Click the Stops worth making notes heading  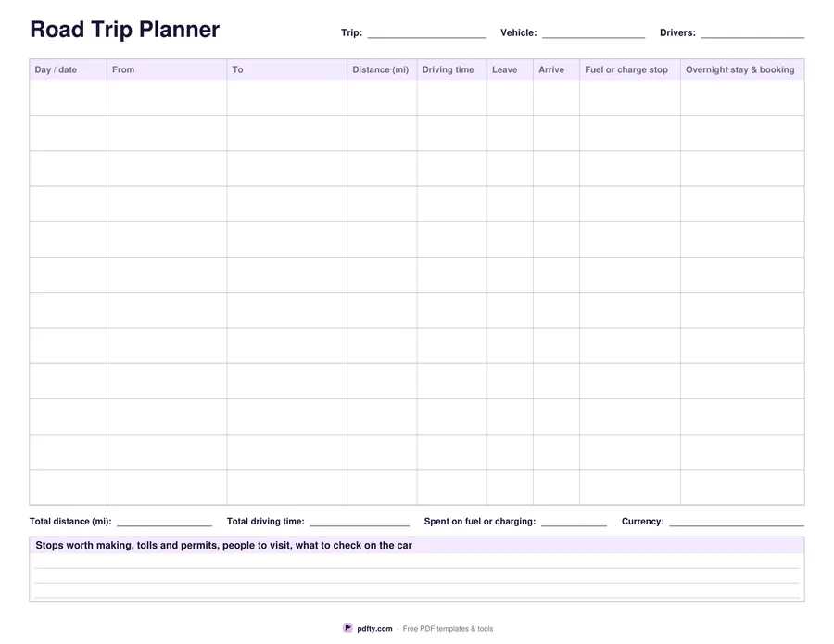point(223,545)
